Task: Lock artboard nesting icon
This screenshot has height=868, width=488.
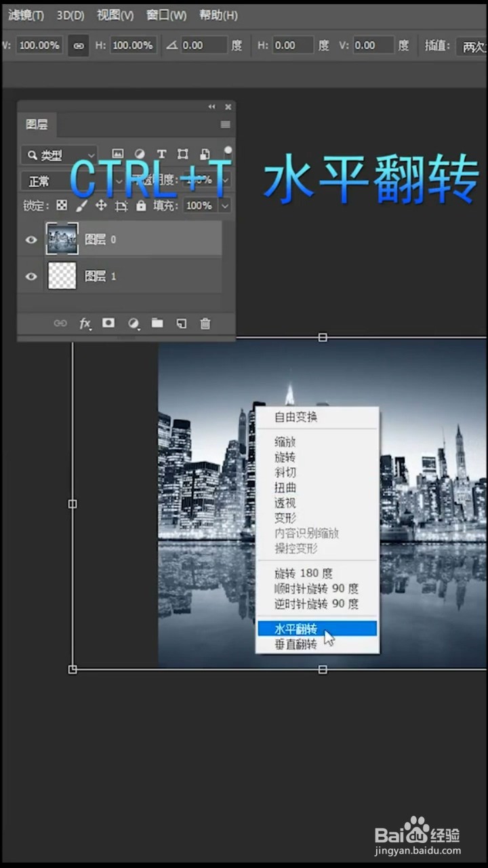Action: [121, 205]
